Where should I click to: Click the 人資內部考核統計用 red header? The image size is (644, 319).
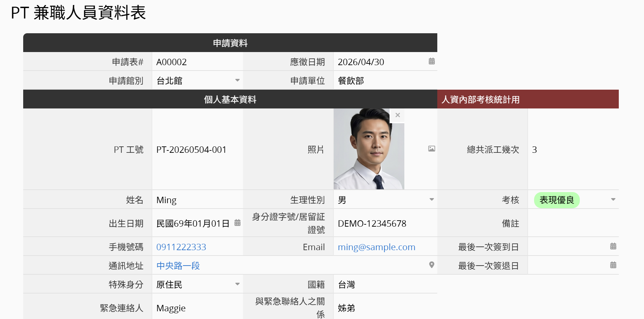[x=528, y=99]
